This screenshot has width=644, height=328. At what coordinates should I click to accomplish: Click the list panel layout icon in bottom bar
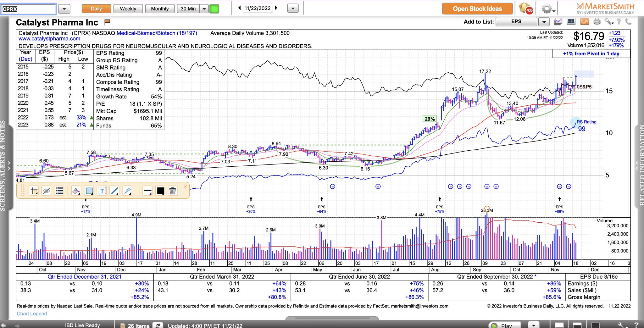point(559,325)
